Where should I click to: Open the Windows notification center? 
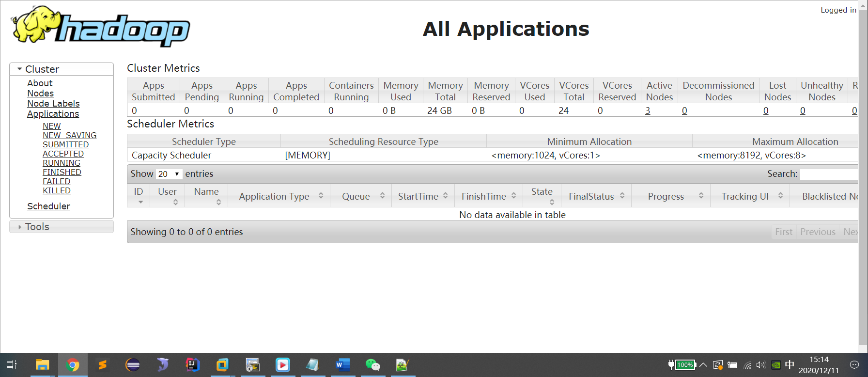854,365
